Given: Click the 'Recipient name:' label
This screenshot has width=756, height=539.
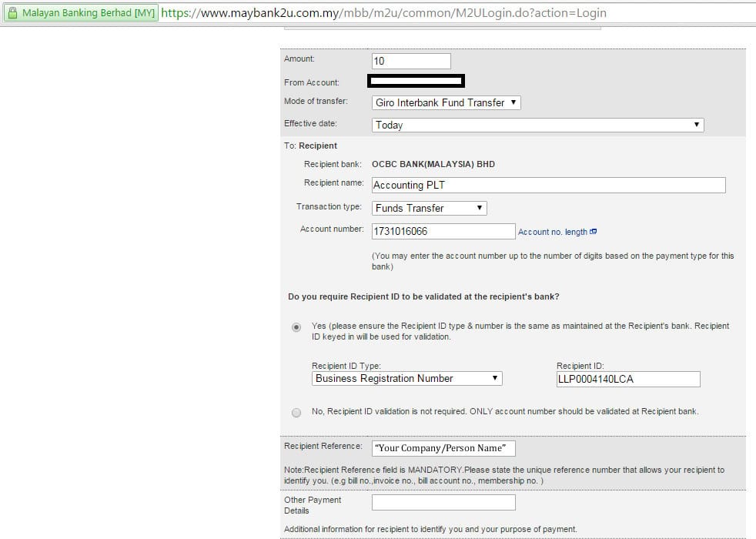Looking at the screenshot, I should [x=333, y=182].
